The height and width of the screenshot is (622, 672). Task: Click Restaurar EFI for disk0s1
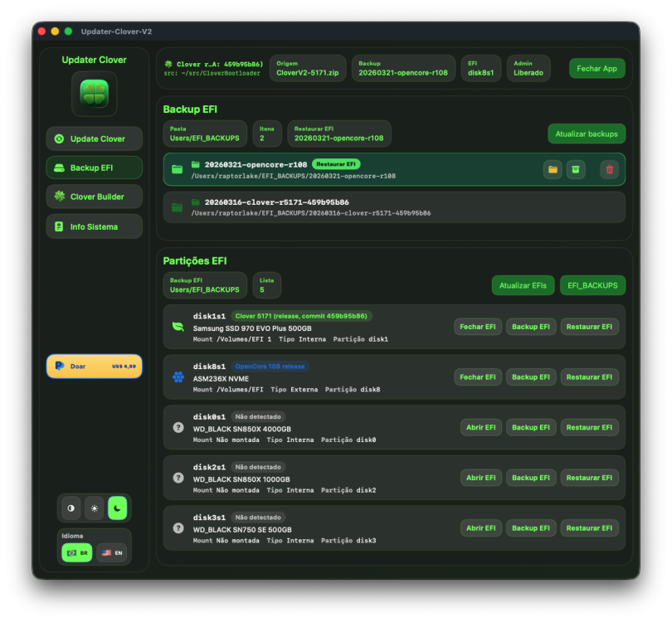tap(589, 427)
